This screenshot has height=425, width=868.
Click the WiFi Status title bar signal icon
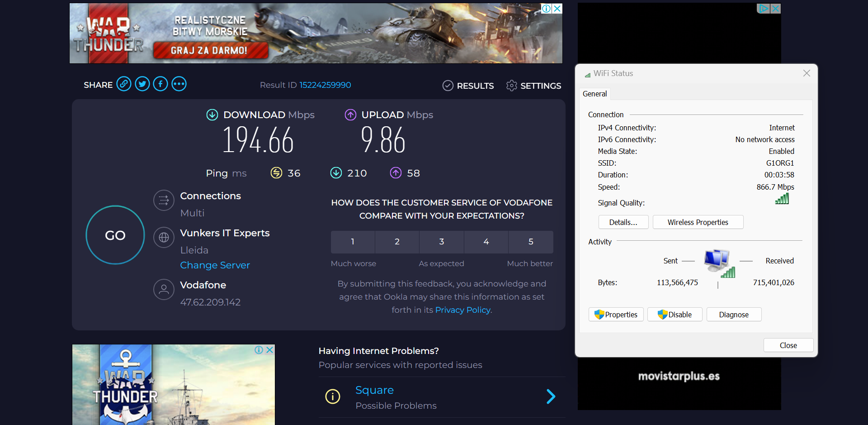[x=588, y=74]
